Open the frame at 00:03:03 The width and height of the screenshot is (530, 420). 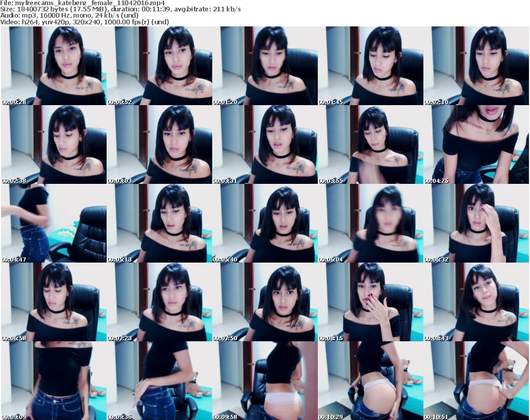pos(159,144)
